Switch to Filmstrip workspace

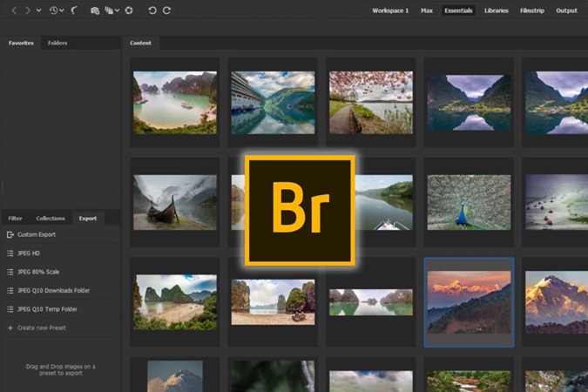pos(531,10)
